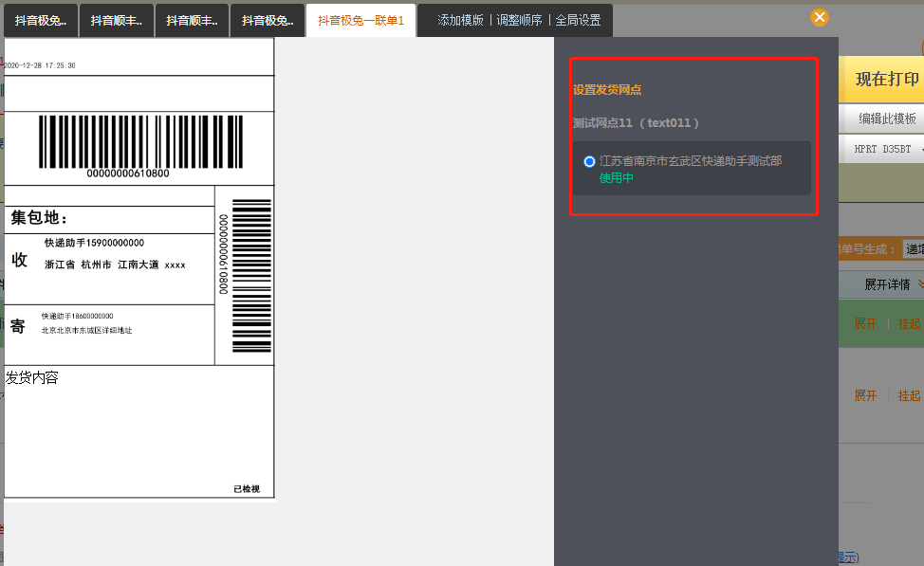
Task: Expand details with 展开详情
Action: (887, 284)
